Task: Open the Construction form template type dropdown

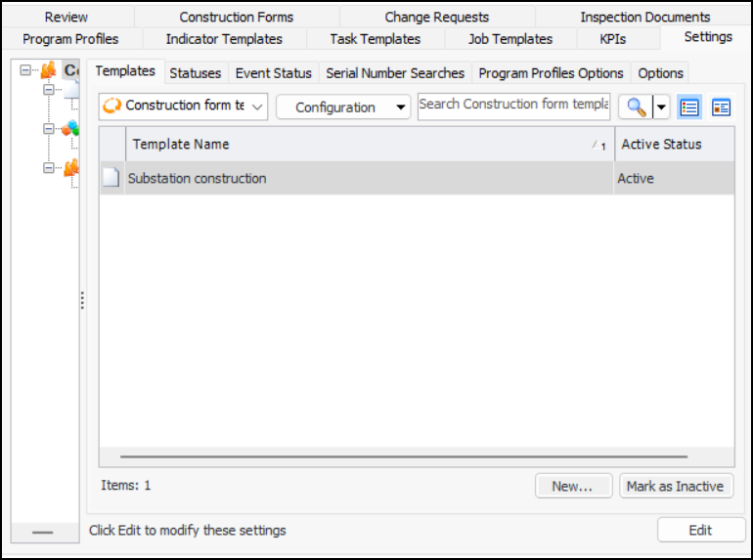Action: coord(183,106)
